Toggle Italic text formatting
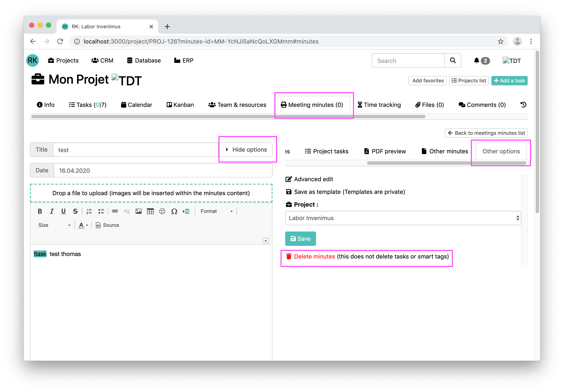The image size is (564, 392). (52, 211)
